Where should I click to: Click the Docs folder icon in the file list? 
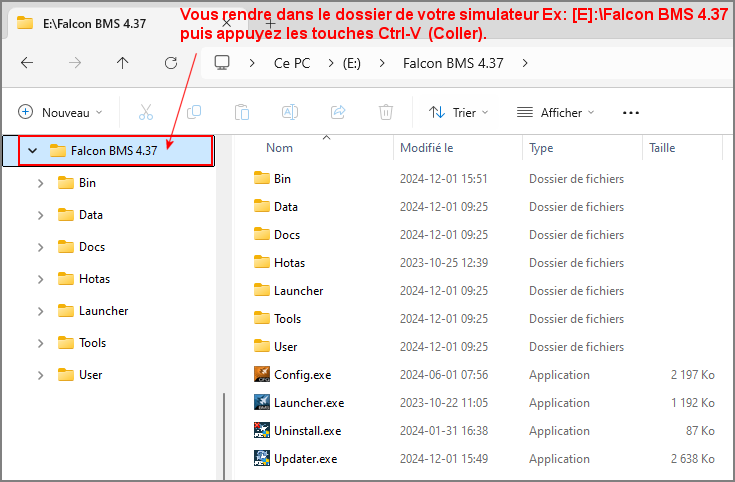click(x=262, y=234)
